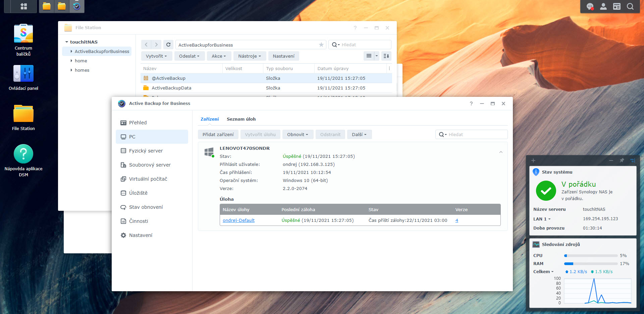Open the user account options icon
The image size is (644, 314).
(x=603, y=6)
